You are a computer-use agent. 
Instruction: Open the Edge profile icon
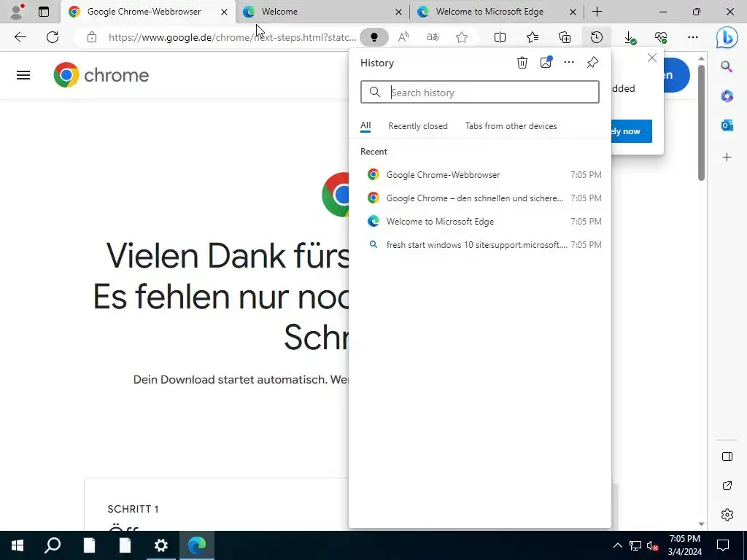pos(17,12)
